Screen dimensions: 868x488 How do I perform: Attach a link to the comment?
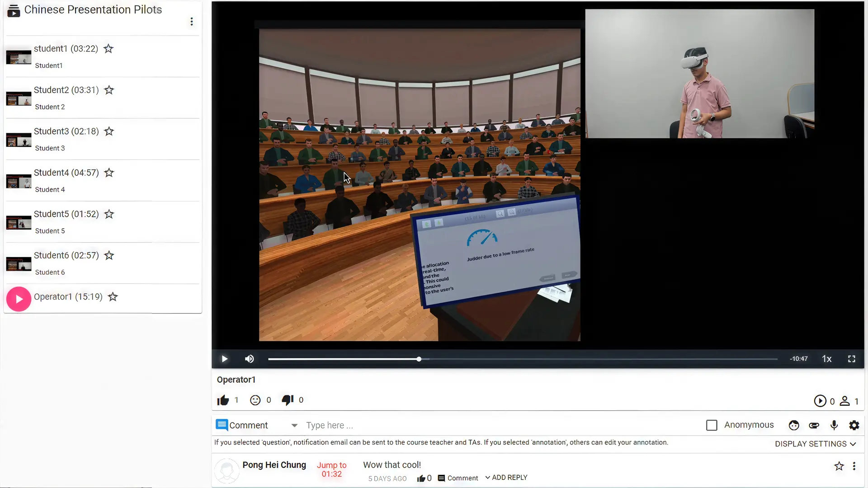click(814, 425)
